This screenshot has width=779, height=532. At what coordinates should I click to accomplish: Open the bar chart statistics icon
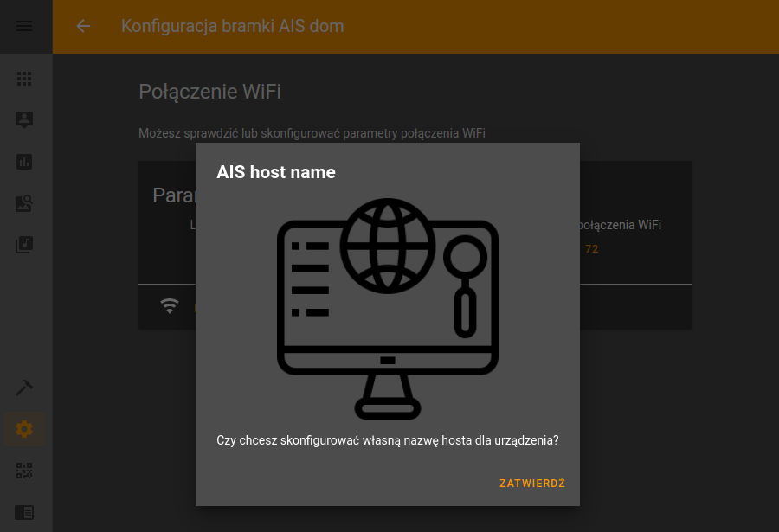pyautogui.click(x=24, y=162)
